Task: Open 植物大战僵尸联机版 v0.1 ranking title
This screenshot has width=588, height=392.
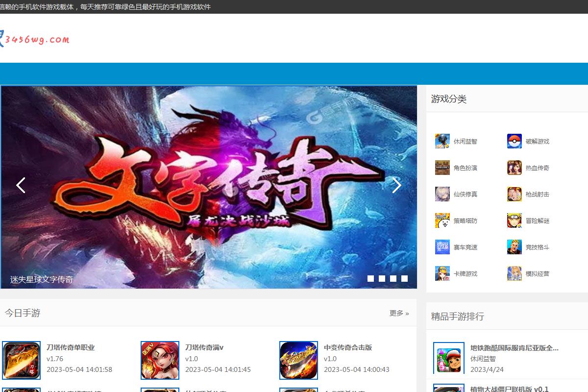Action: click(x=510, y=389)
